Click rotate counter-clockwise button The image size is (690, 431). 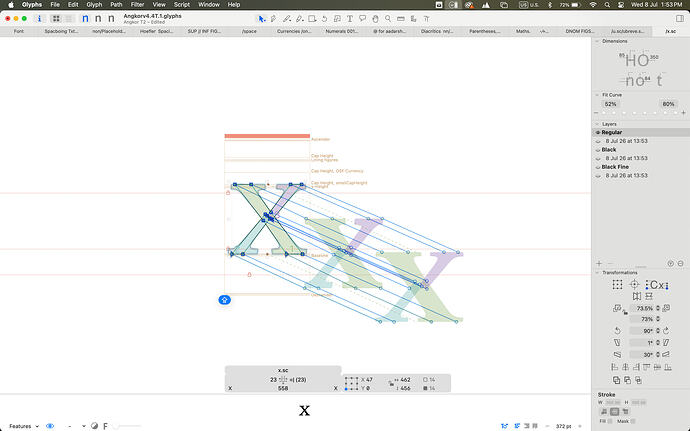[x=617, y=331]
